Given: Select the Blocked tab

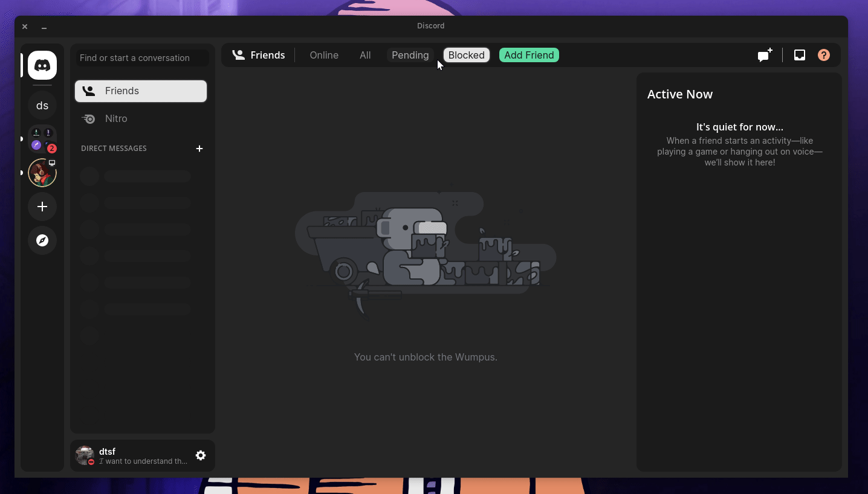Looking at the screenshot, I should click(467, 55).
